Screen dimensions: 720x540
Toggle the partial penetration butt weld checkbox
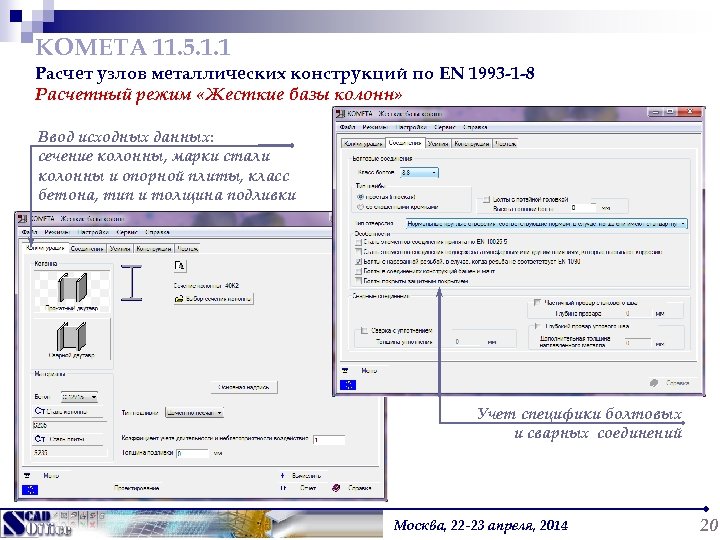point(537,303)
